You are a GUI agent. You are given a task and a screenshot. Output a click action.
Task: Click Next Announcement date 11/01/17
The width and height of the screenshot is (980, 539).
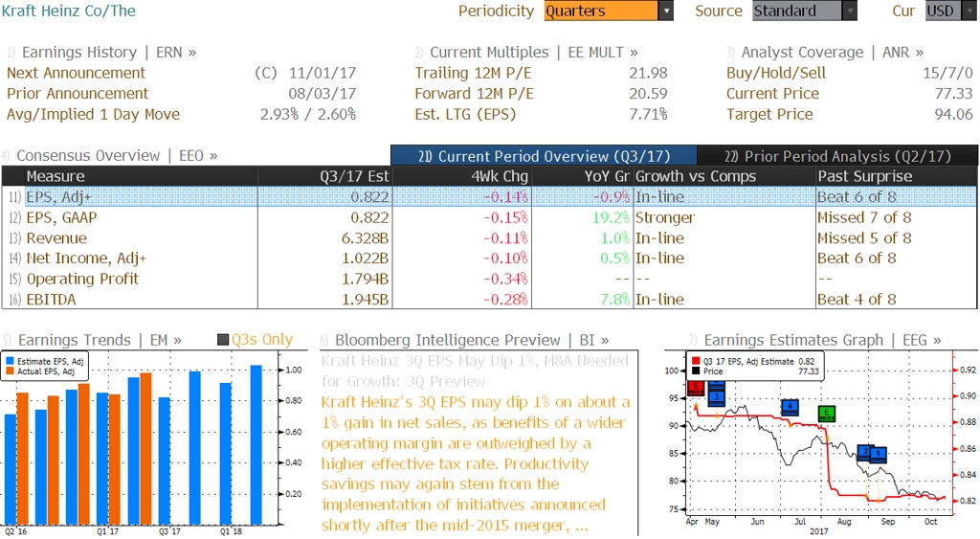tap(323, 73)
